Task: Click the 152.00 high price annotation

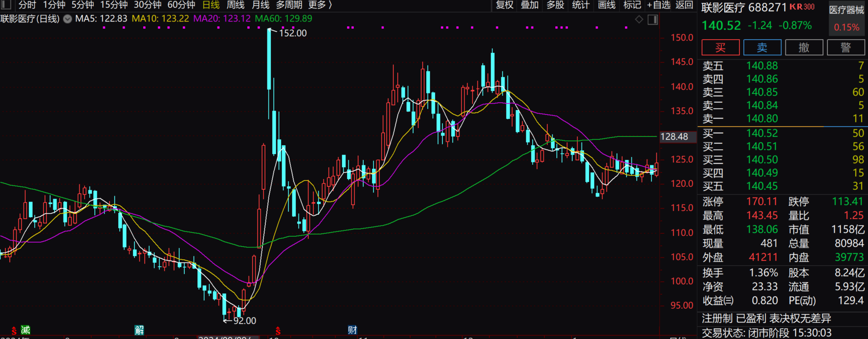Action: tap(293, 33)
